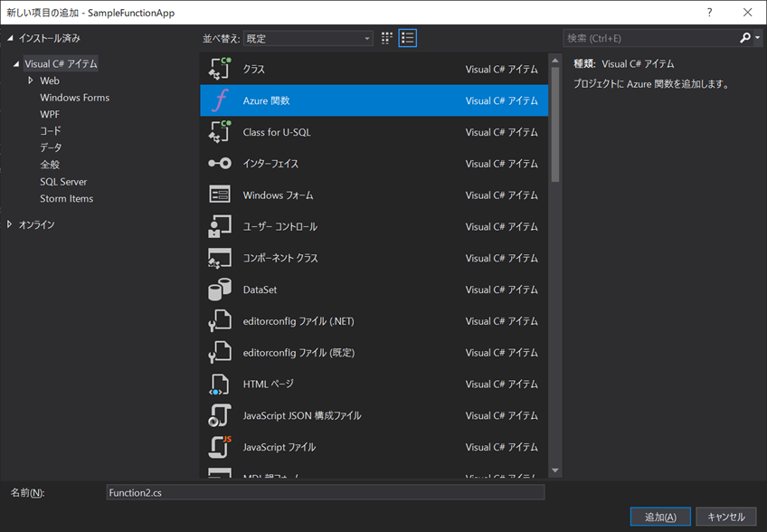This screenshot has height=532, width=767.
Task: Select the インストール済み section label
Action: point(50,38)
